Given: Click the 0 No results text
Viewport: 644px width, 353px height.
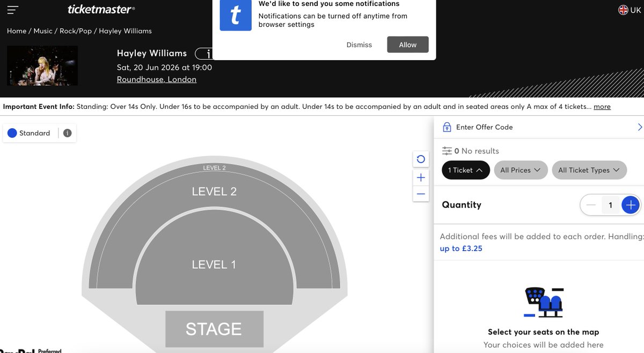Looking at the screenshot, I should (477, 151).
